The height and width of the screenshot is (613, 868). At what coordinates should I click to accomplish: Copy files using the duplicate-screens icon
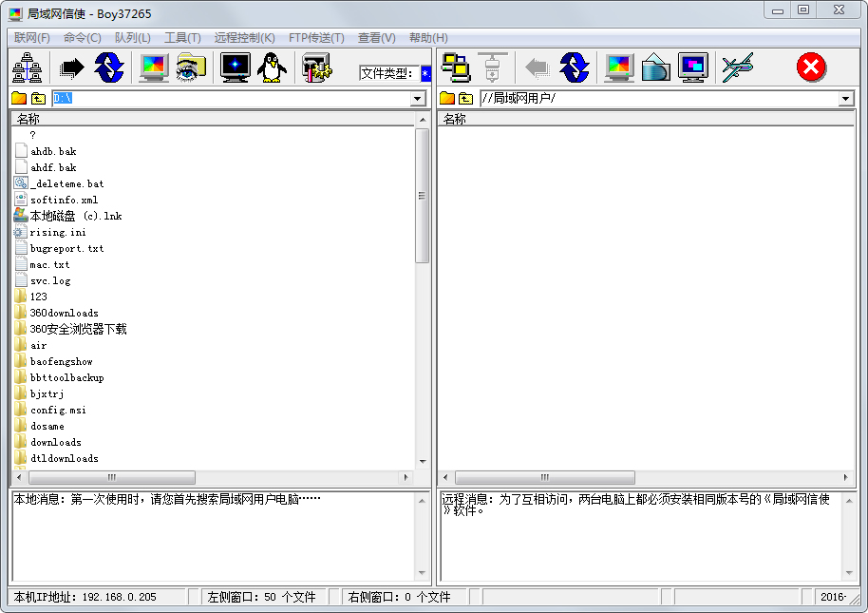(457, 67)
